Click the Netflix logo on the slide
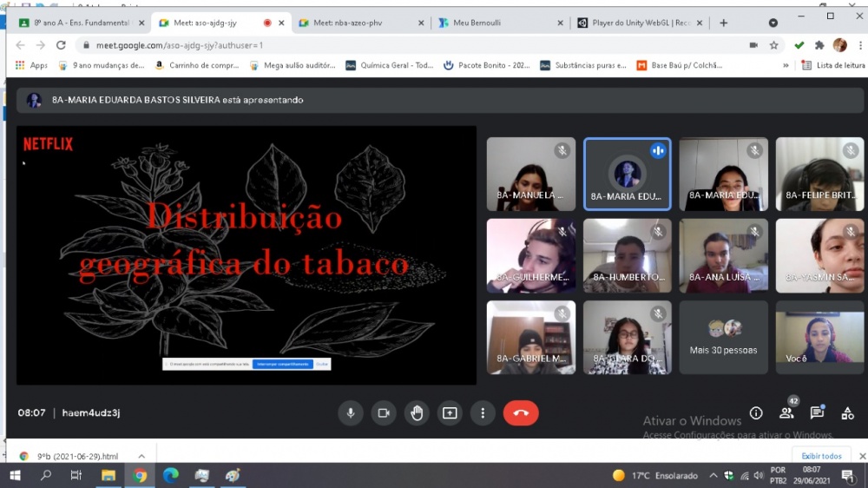 point(48,144)
